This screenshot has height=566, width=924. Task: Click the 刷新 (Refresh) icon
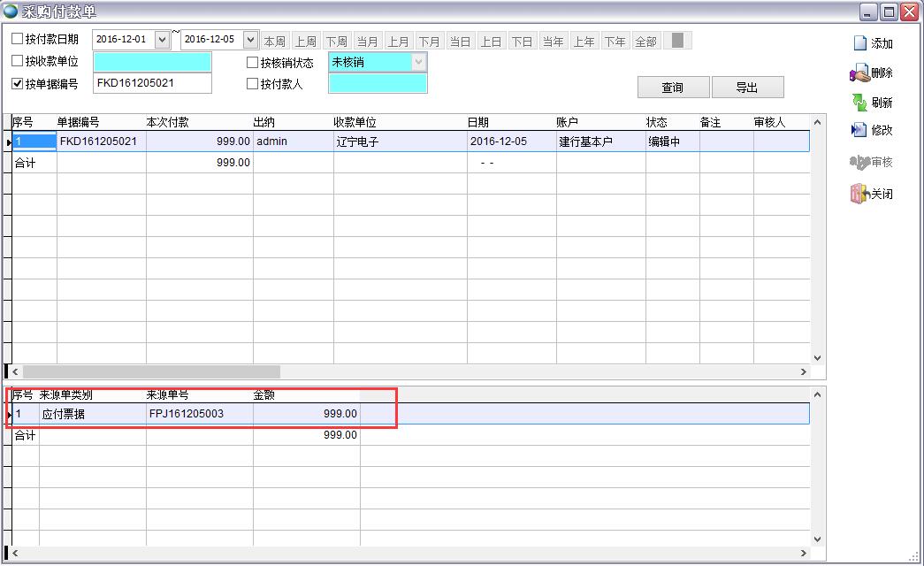(x=859, y=102)
